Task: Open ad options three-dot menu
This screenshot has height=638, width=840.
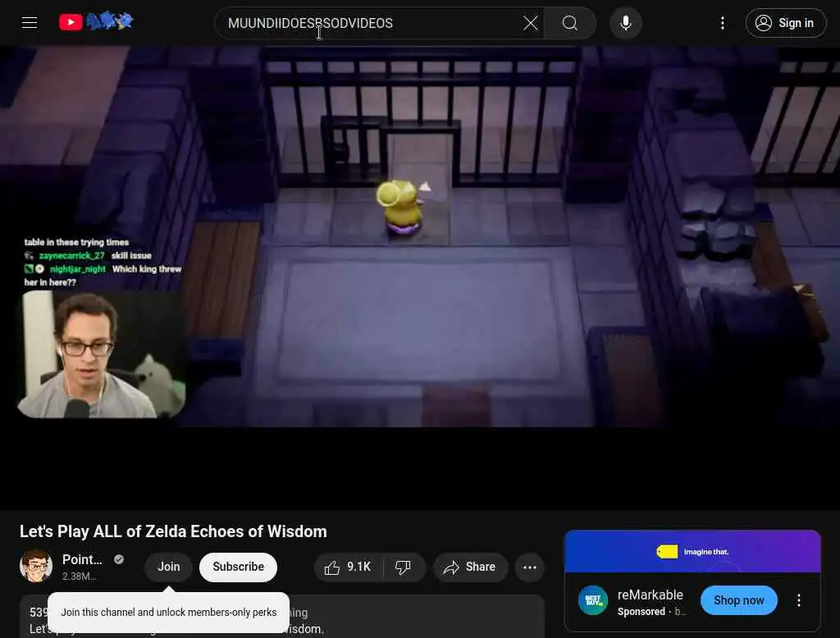Action: (x=799, y=600)
